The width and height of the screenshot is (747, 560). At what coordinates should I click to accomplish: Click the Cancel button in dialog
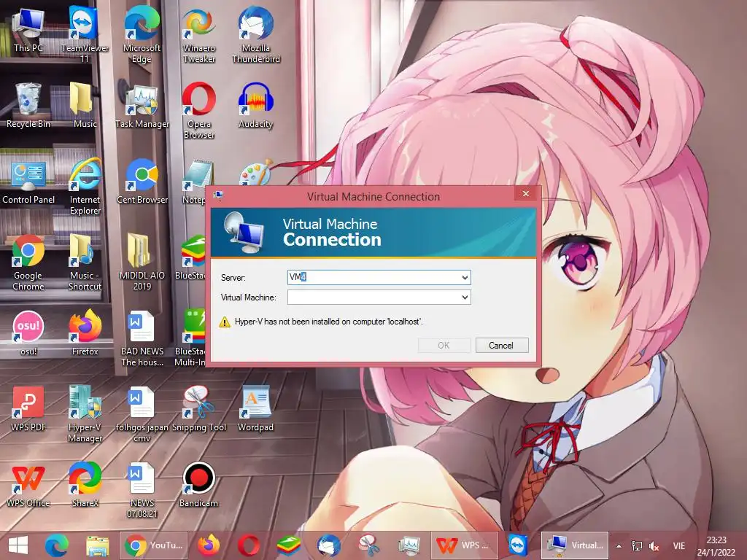502,345
